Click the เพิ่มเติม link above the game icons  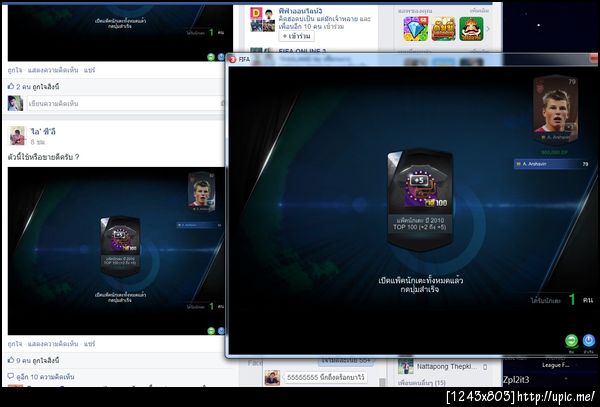point(479,11)
